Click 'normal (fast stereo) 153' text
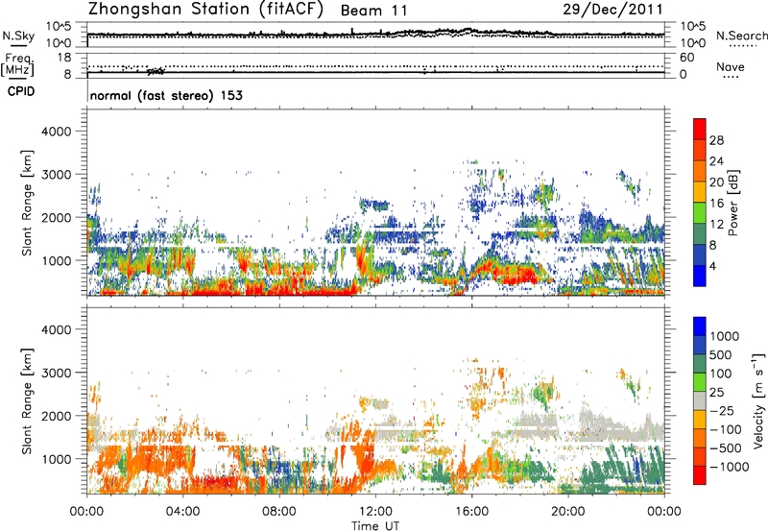This screenshot has width=768, height=532. [x=166, y=95]
